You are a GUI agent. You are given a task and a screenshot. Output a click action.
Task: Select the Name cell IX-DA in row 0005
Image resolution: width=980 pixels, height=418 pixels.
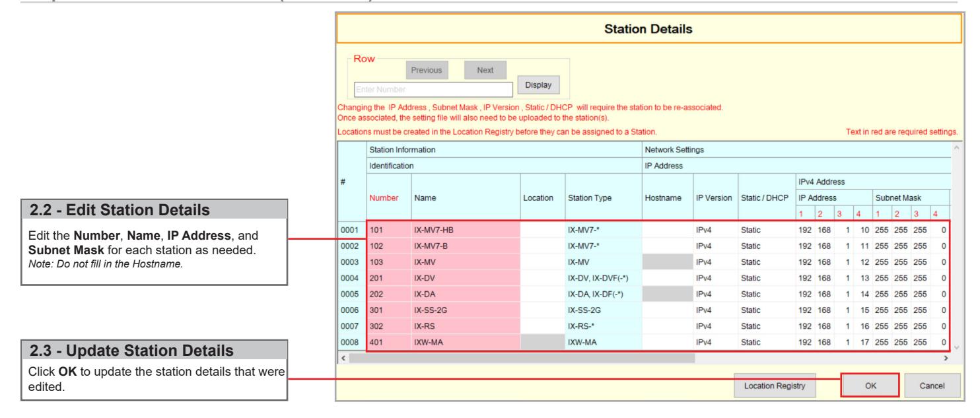[x=466, y=295]
